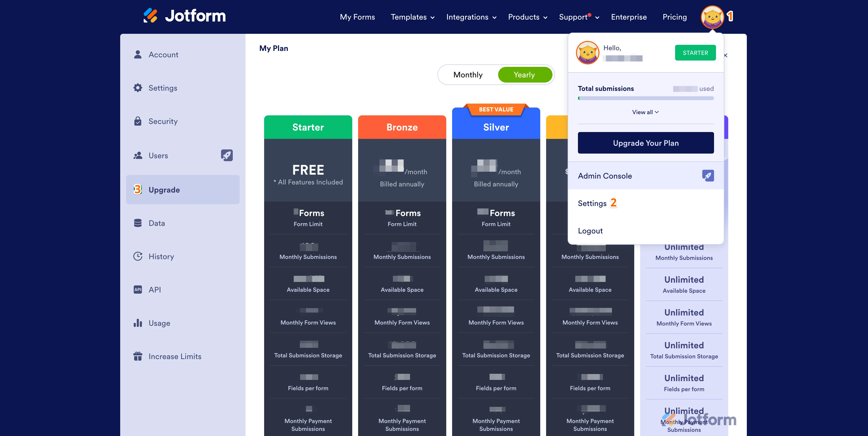Click the Upgrade Your Plan button
Image resolution: width=868 pixels, height=436 pixels.
pyautogui.click(x=645, y=143)
